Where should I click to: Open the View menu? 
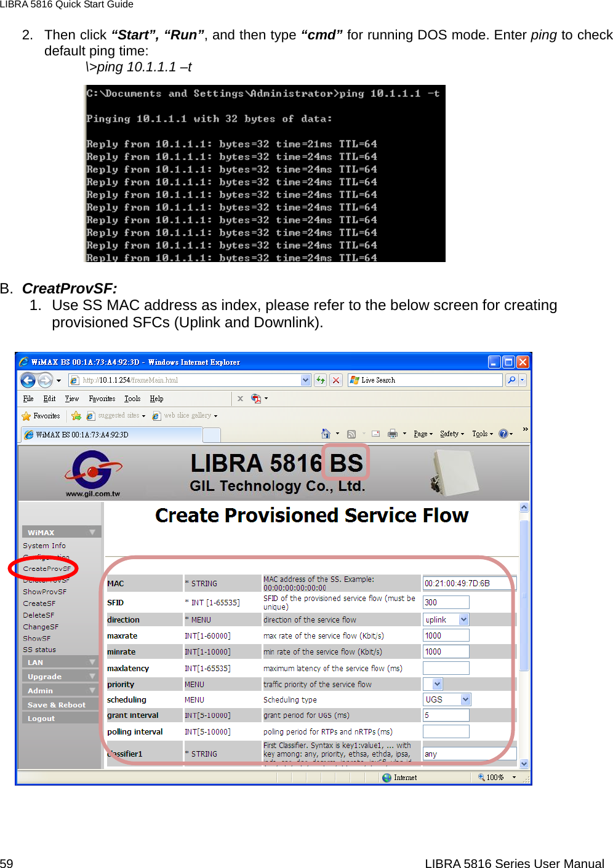pyautogui.click(x=72, y=399)
